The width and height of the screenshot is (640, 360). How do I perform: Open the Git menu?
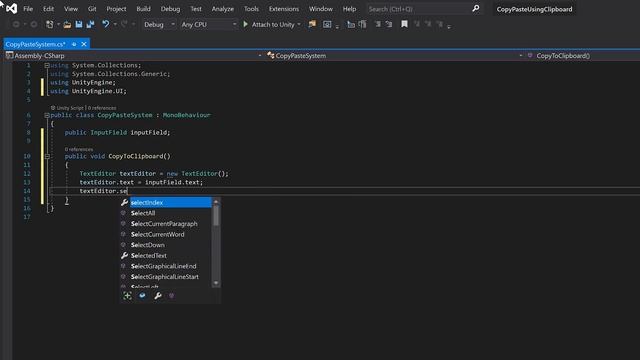pos(92,9)
